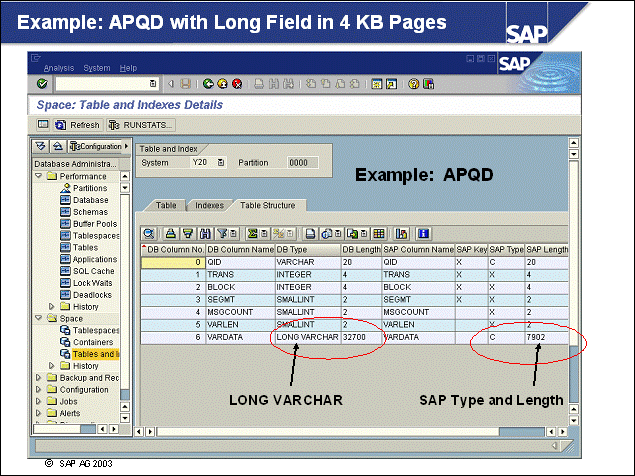Screen dimensions: 635x476
Task: Click the Save diskette icon
Action: [x=187, y=84]
